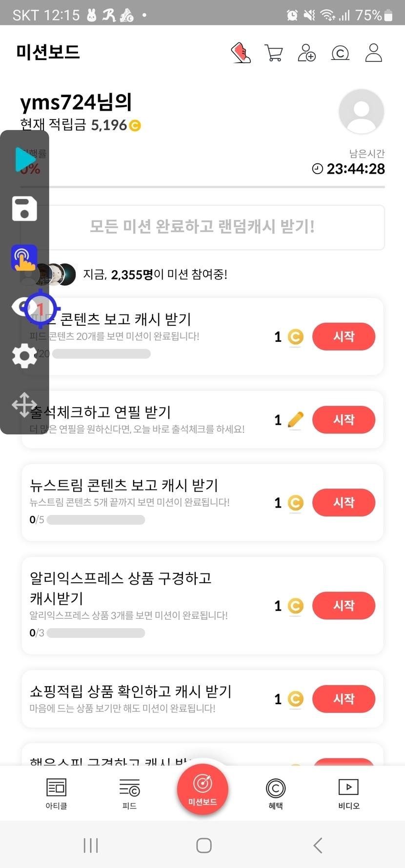Switch to the 피드 tab

[129, 792]
